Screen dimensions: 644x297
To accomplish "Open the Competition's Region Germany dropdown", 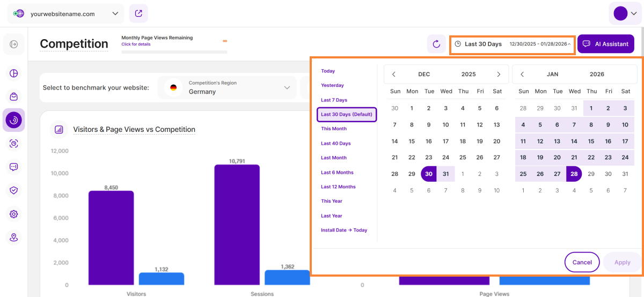I will point(228,87).
